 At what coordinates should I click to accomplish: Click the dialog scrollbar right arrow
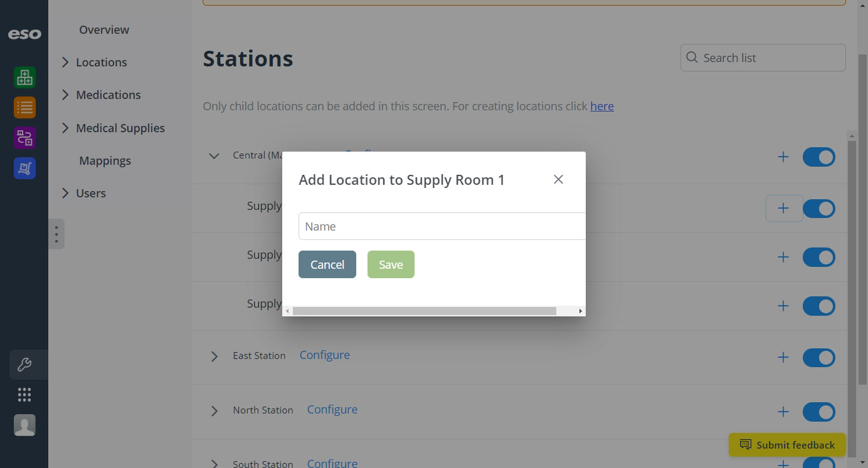coord(580,311)
